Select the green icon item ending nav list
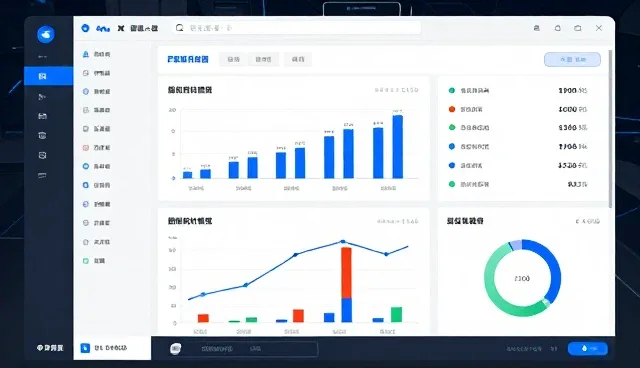The width and height of the screenshot is (640, 368). point(94,261)
